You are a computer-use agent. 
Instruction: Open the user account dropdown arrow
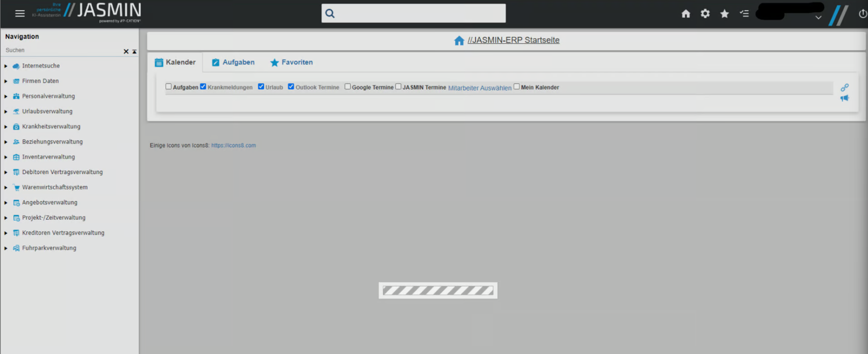click(818, 18)
